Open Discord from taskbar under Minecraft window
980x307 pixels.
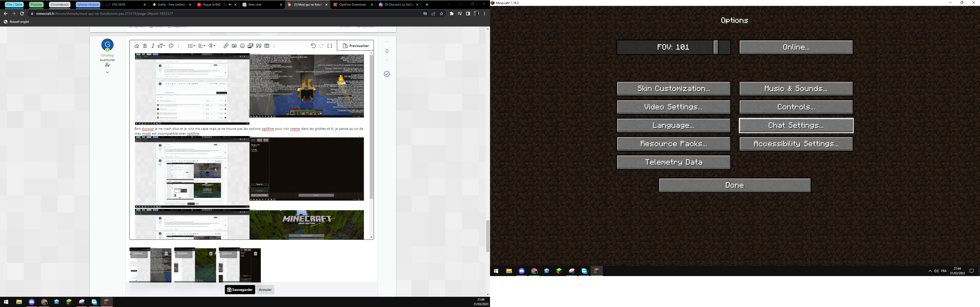(x=522, y=271)
